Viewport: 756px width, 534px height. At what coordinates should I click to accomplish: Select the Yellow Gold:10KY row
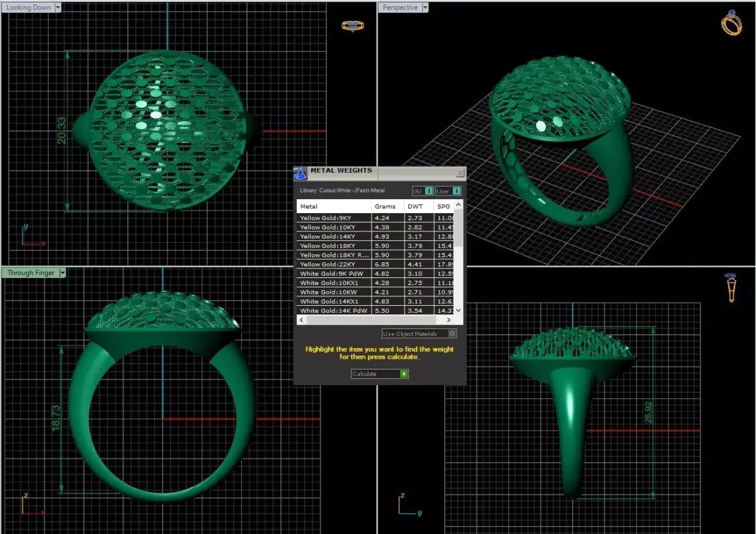click(x=376, y=227)
